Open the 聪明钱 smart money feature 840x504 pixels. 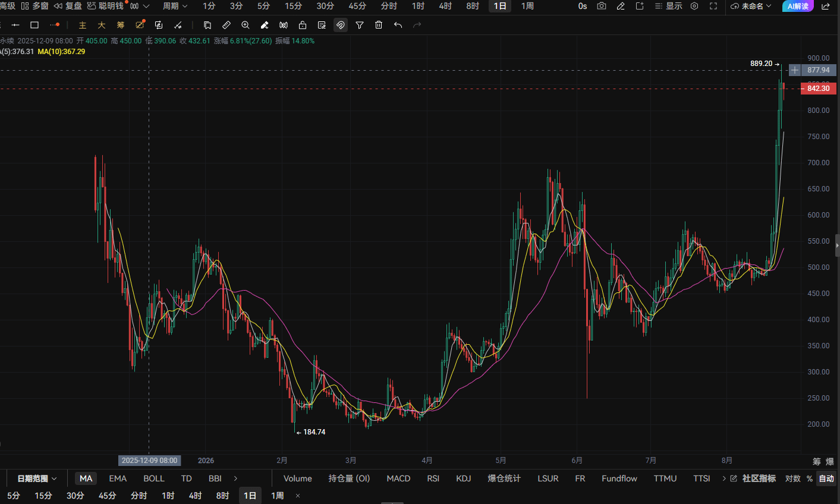coord(106,6)
